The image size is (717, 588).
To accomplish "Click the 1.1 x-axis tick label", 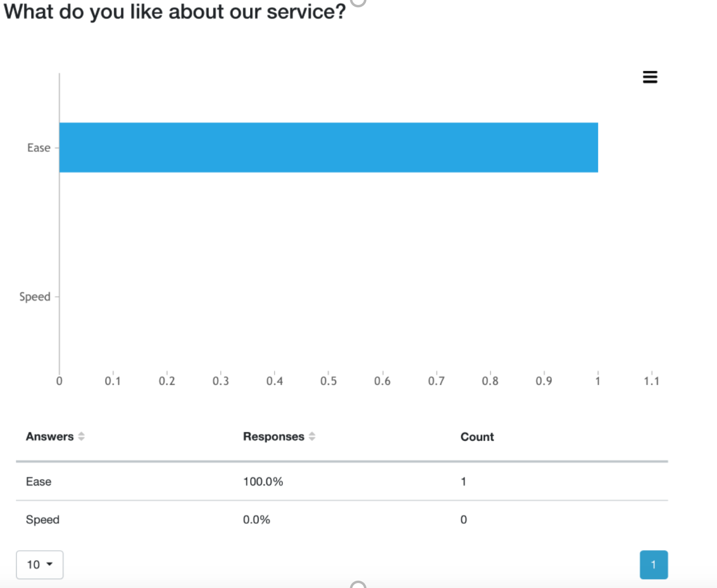I will 651,381.
